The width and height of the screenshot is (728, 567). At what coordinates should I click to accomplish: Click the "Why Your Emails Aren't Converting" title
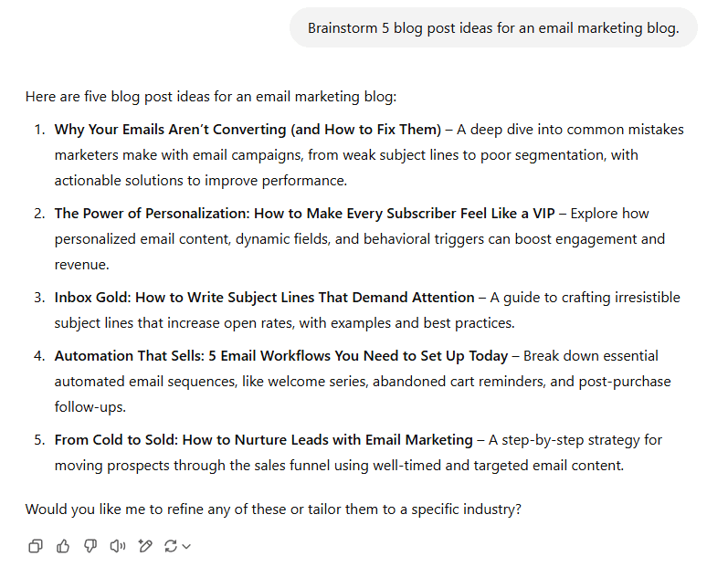point(247,130)
